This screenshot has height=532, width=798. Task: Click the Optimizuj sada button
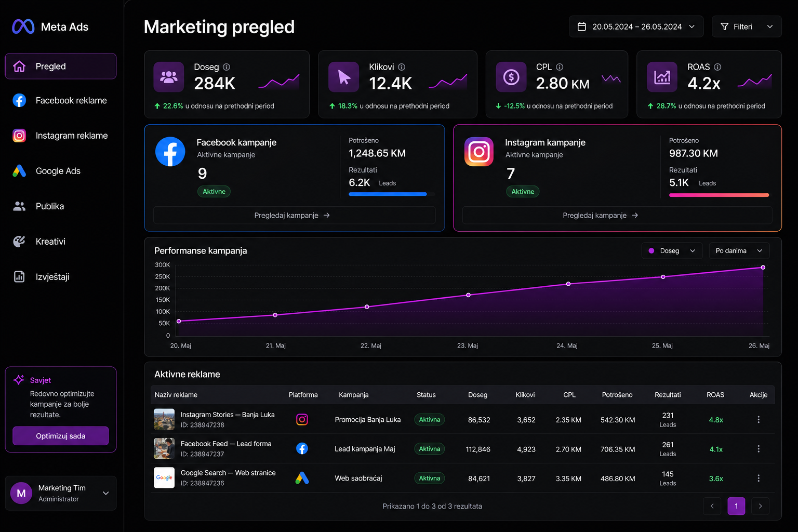(x=61, y=436)
